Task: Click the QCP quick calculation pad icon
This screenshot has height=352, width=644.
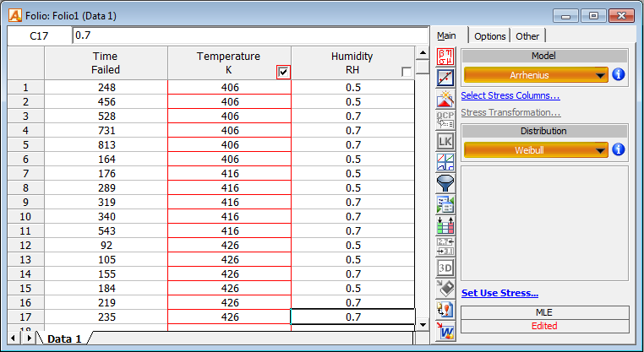Action: pos(445,120)
